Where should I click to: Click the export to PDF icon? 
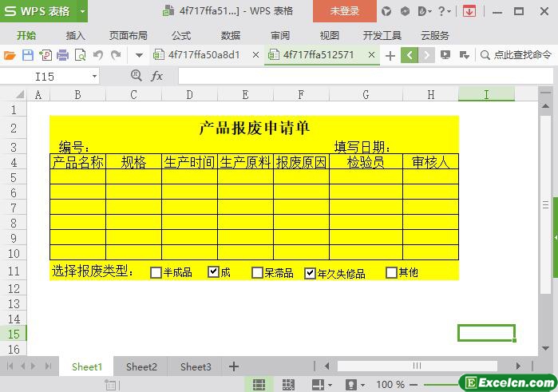(46, 55)
